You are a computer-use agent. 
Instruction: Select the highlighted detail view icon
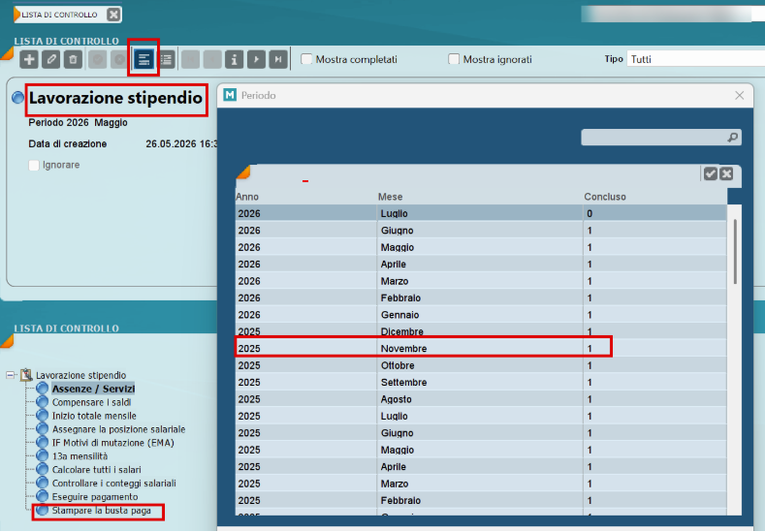point(143,59)
